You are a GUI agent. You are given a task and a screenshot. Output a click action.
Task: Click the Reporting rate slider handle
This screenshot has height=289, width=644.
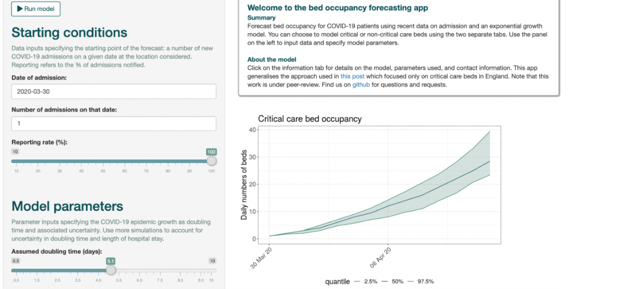(x=211, y=161)
